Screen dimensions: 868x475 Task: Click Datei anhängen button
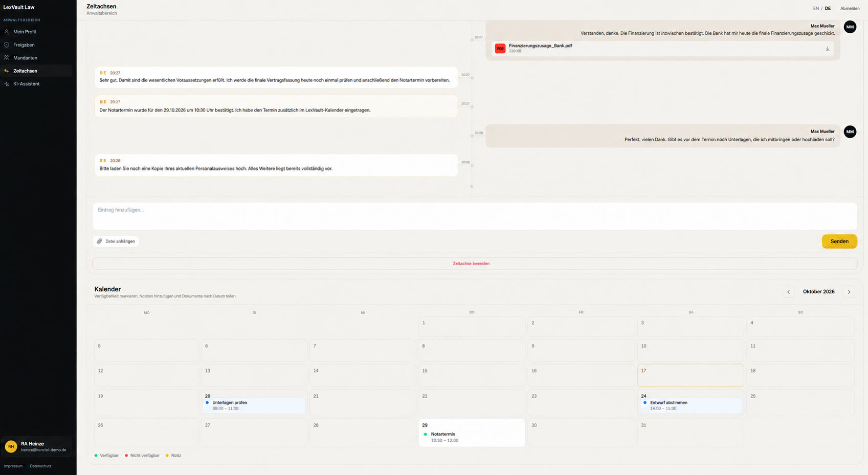coord(116,241)
